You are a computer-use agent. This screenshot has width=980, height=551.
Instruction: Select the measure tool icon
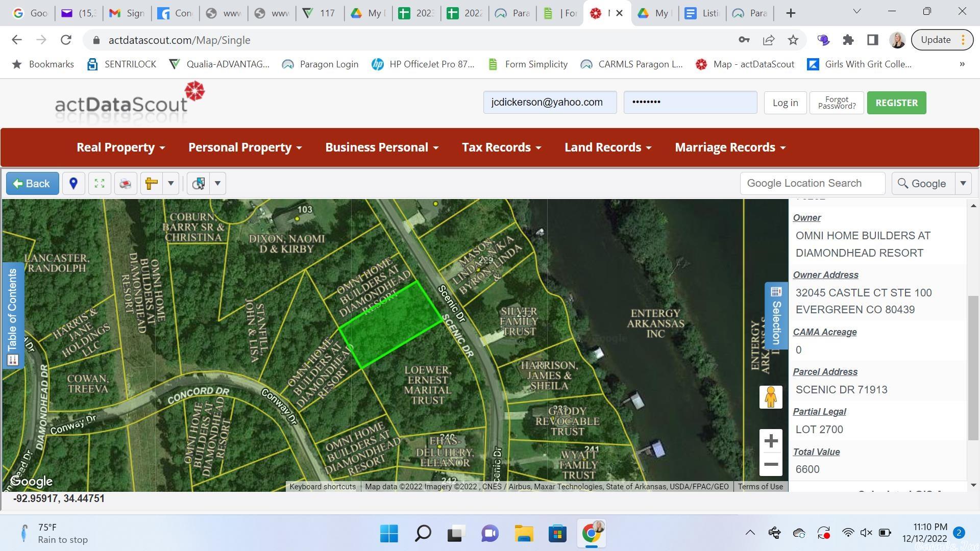coord(152,183)
